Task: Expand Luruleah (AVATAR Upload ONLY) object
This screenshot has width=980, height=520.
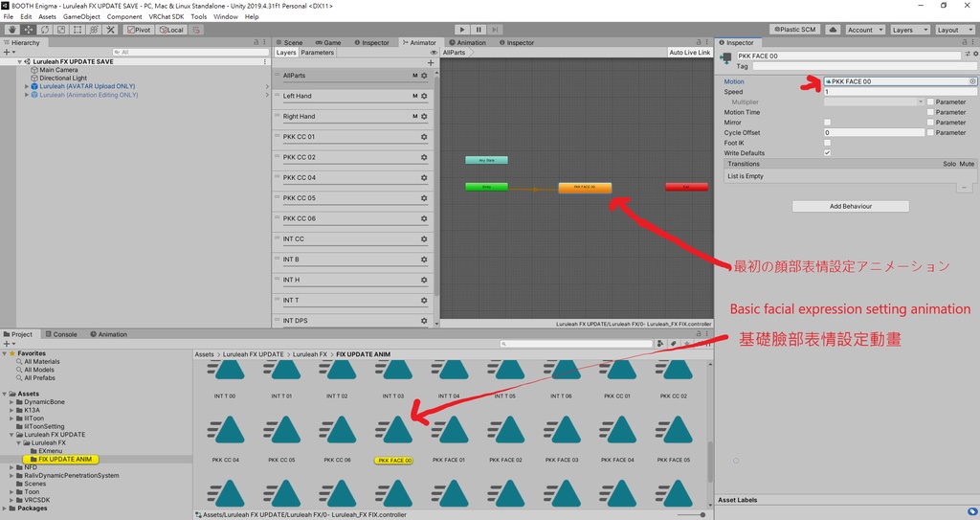Action: 26,86
